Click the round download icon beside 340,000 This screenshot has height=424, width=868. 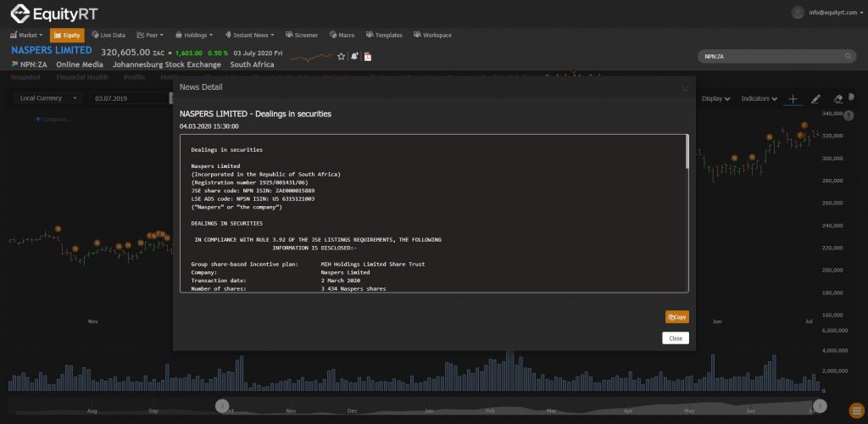click(850, 114)
